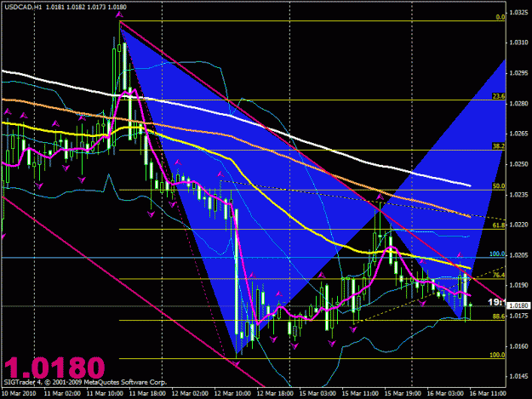This screenshot has width=532, height=399.
Task: Click the 11 Mar 18:00 time label
Action: click(147, 394)
